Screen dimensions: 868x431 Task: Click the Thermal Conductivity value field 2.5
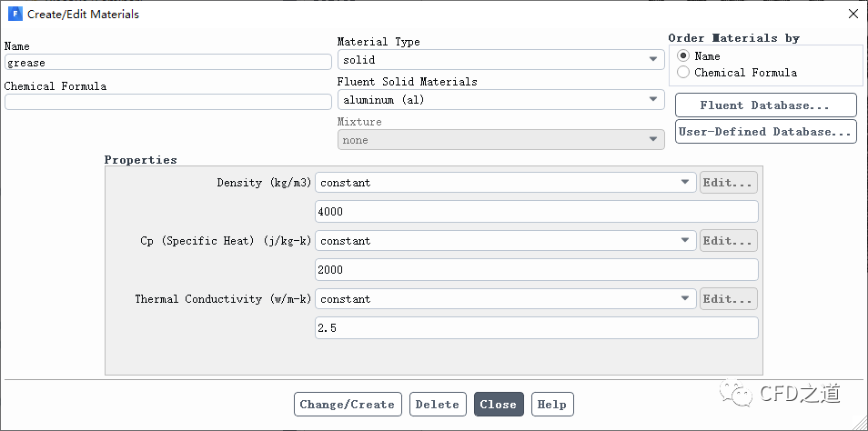(536, 328)
